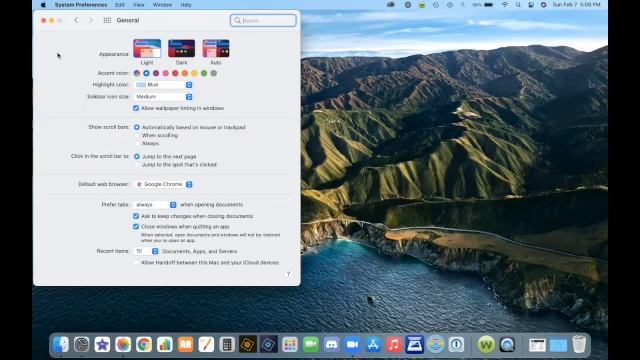The width and height of the screenshot is (640, 360).
Task: Open Wi-Fi status menu in menu bar
Action: coord(505,5)
